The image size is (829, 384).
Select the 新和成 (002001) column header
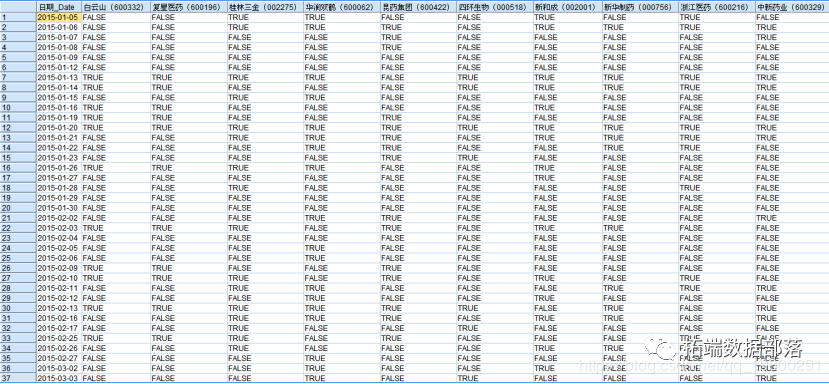pos(567,7)
